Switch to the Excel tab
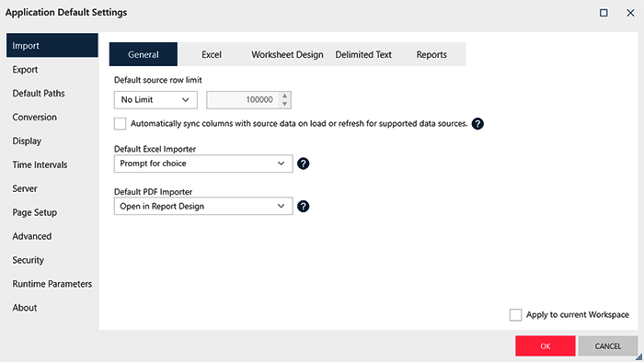 [x=212, y=54]
